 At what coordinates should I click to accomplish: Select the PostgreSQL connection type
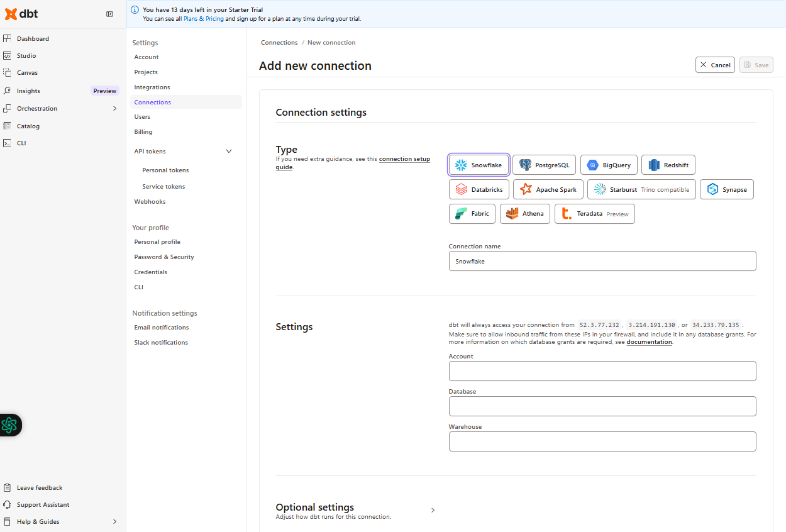pyautogui.click(x=544, y=165)
